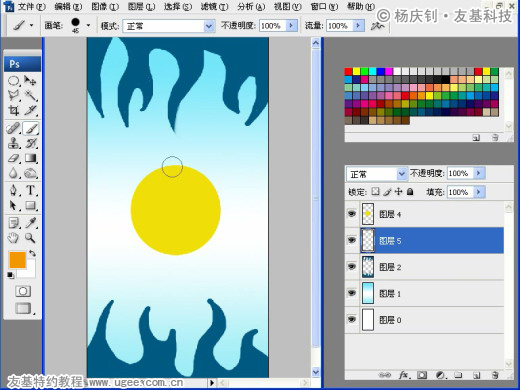Open the 编辑(E) menu
520x390 pixels.
click(x=68, y=6)
